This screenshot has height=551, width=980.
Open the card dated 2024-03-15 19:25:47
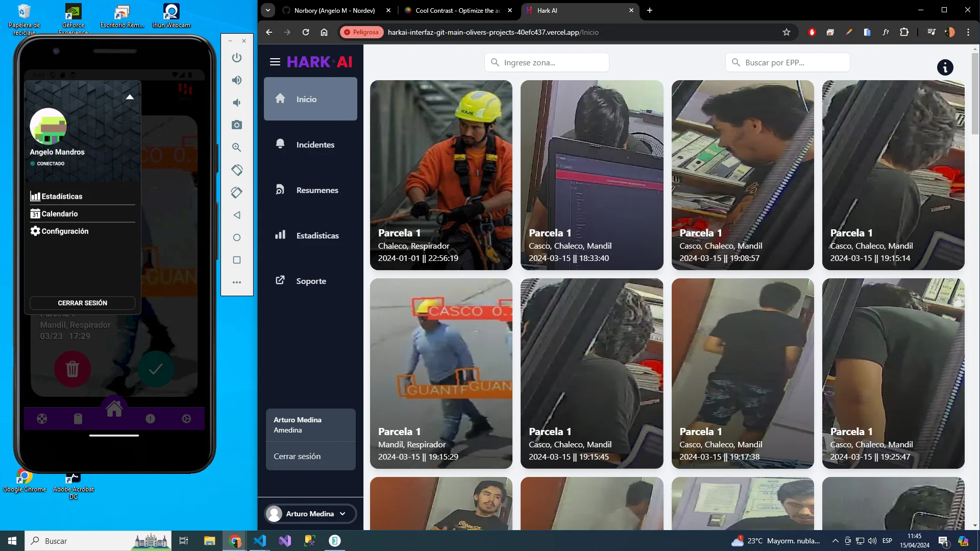[893, 373]
